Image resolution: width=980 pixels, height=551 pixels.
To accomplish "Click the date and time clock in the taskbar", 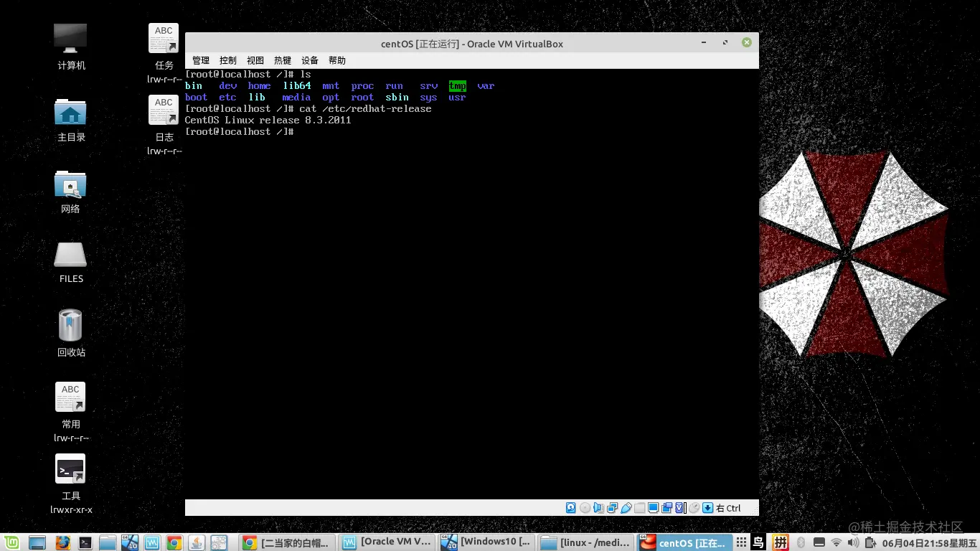I will click(x=929, y=543).
